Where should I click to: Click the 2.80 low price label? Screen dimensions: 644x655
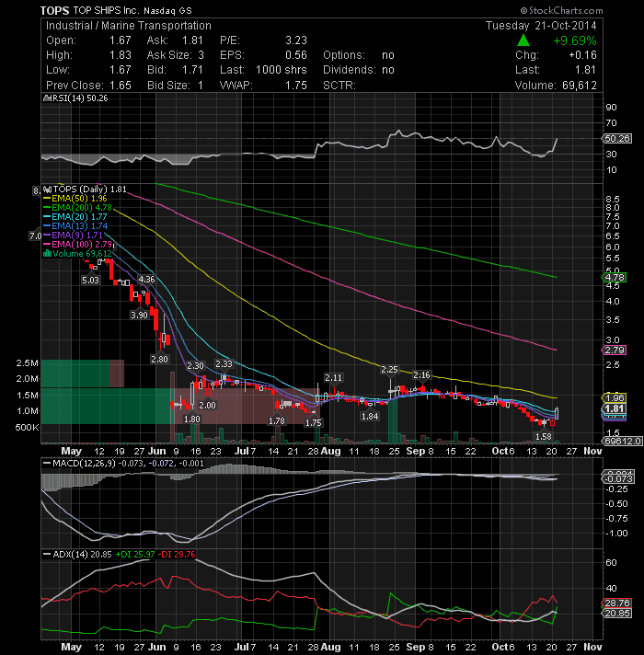(159, 359)
